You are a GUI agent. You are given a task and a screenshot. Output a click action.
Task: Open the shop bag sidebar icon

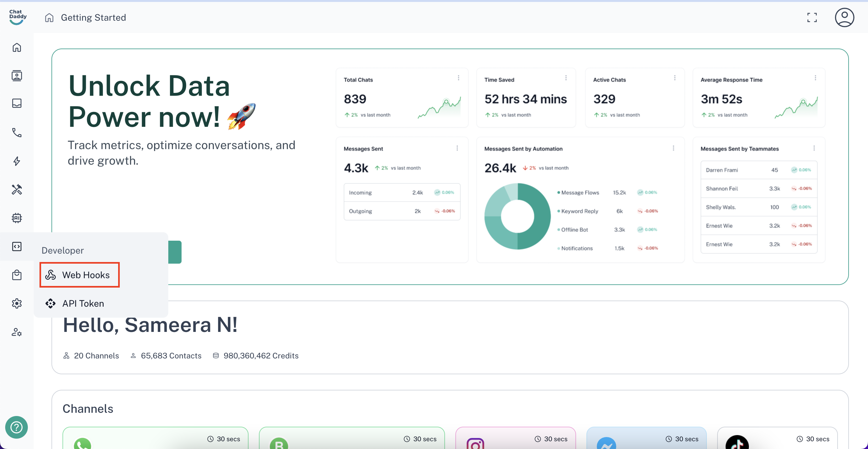17,275
